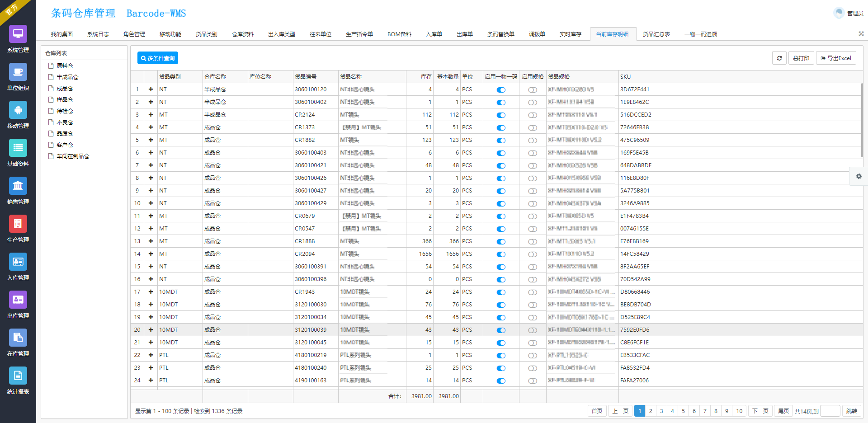The image size is (868, 423).
Task: Click the refresh icon button
Action: point(779,58)
